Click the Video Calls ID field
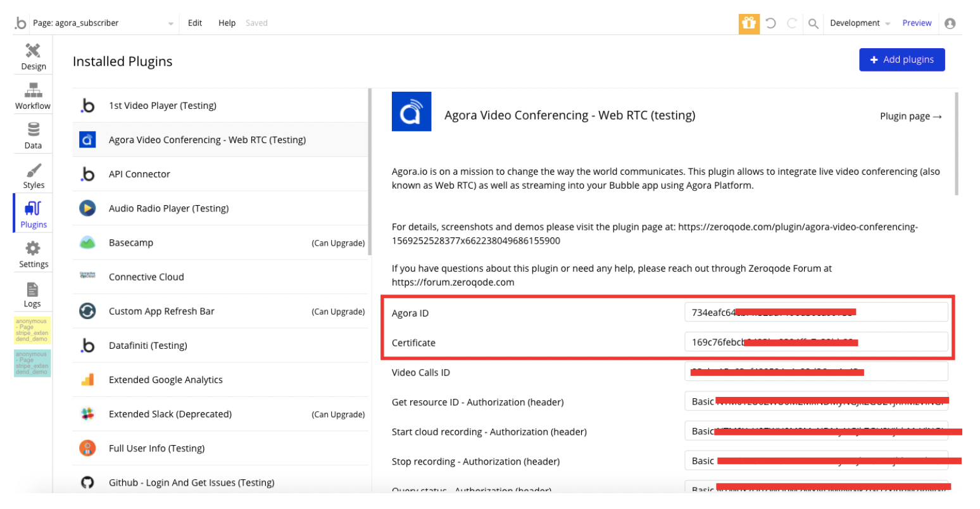 click(816, 372)
